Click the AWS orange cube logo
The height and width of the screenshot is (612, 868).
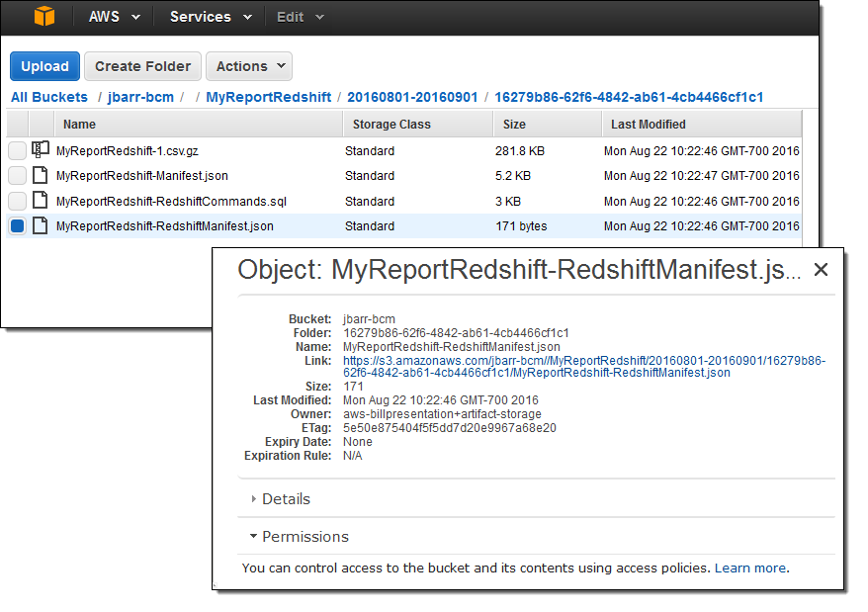pyautogui.click(x=45, y=17)
